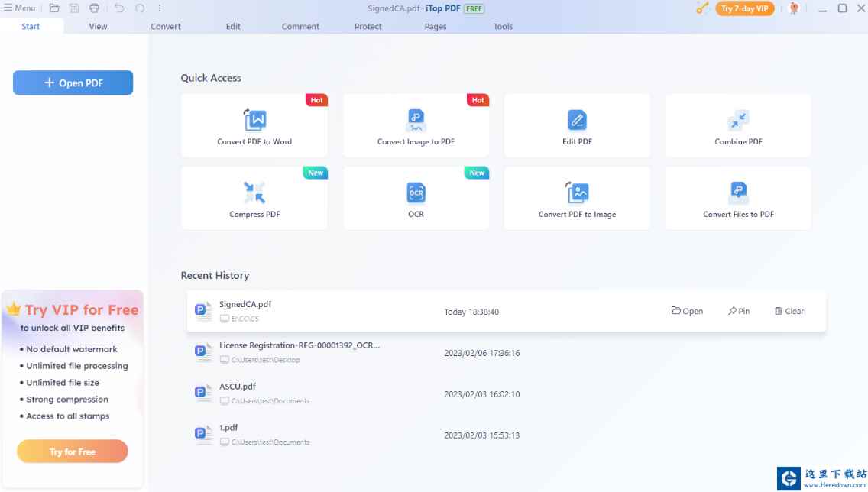Open ASCU.pdf from recent history

[238, 387]
